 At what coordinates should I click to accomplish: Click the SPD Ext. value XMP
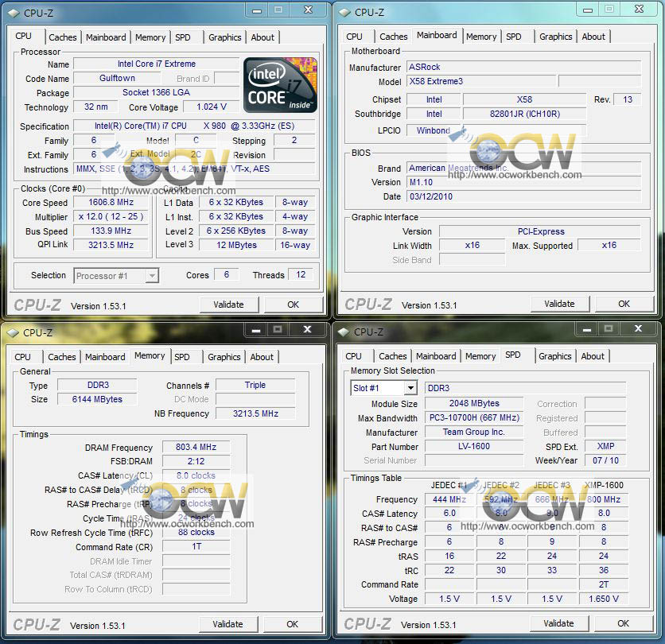(x=605, y=446)
